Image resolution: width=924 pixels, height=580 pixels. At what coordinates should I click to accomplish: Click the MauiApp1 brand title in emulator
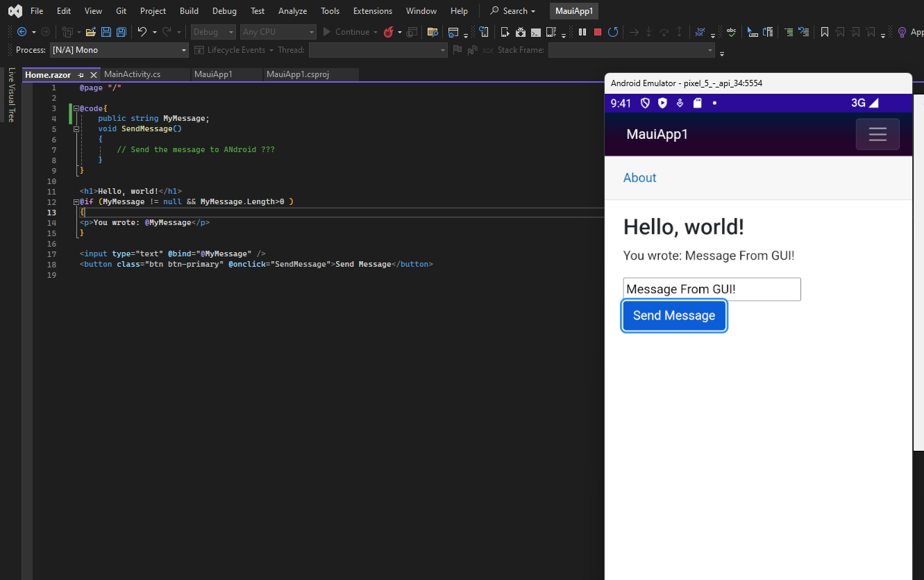[x=657, y=134]
